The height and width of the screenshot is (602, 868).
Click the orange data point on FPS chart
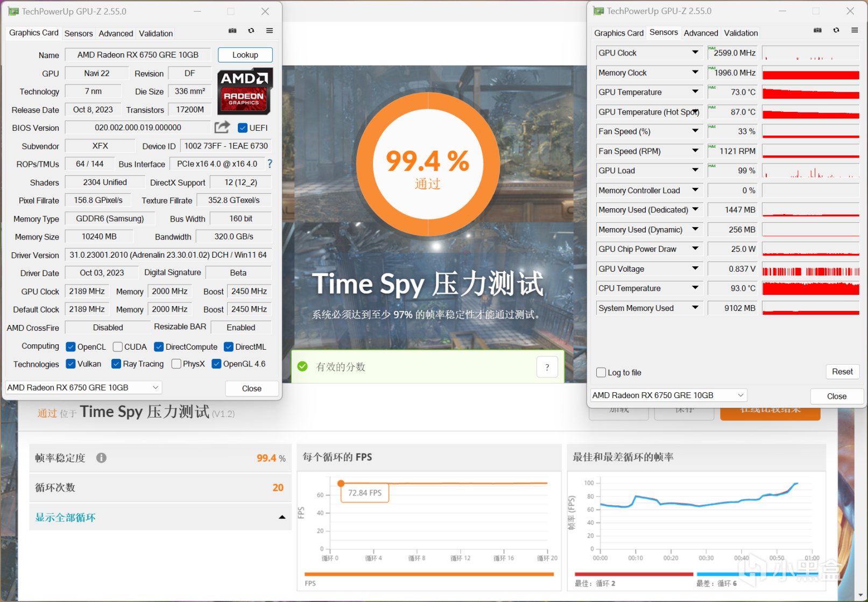click(341, 484)
